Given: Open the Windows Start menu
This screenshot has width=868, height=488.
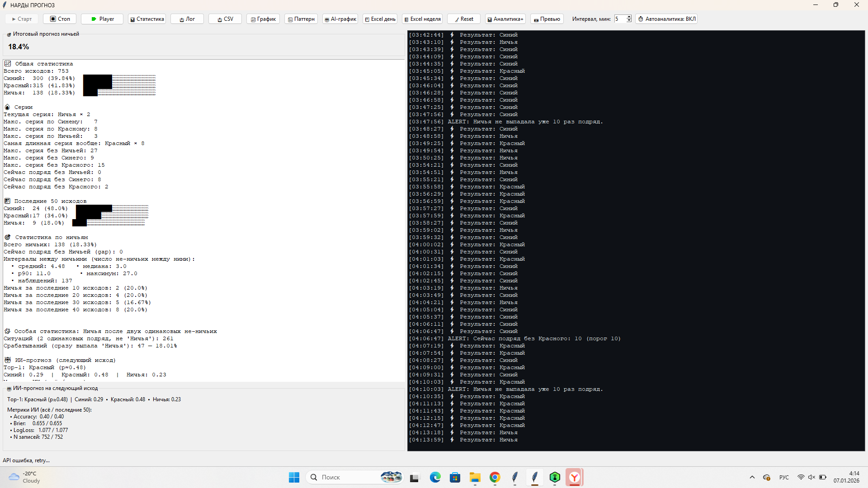Looking at the screenshot, I should [x=294, y=477].
